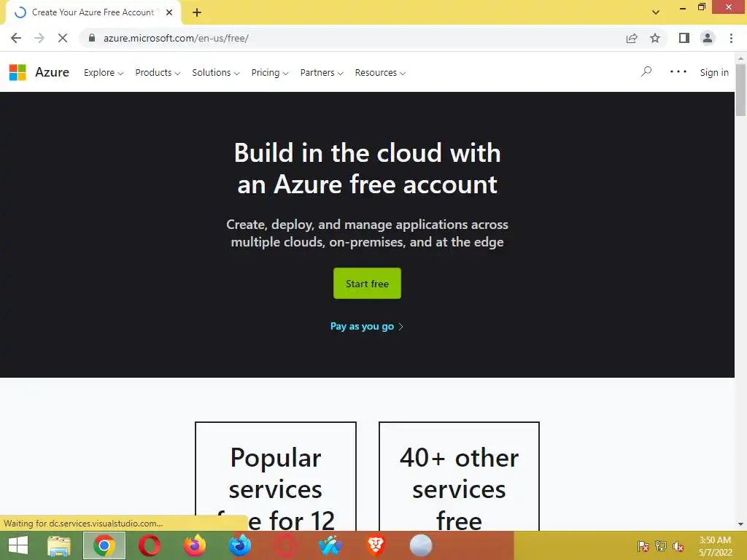Close the Create Your Azure Free Account tab
This screenshot has width=747, height=560.
pos(169,12)
